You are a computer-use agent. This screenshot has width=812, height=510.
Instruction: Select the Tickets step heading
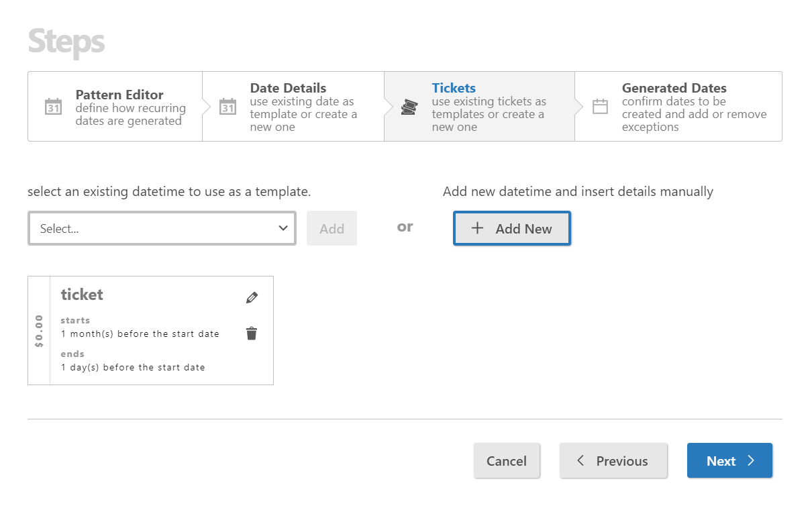click(454, 88)
